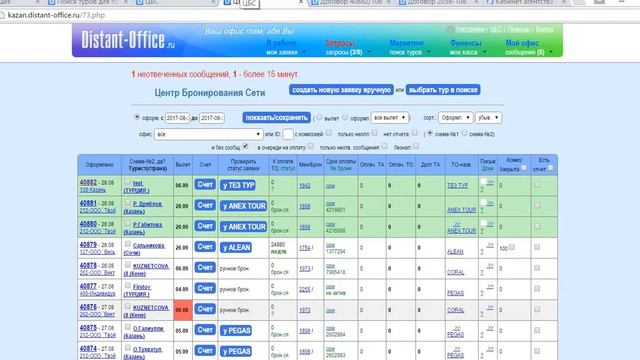Viewport: 640px width, 360px height.
Task: Toggle the 'с комиссией' checkbox
Action: click(329, 133)
